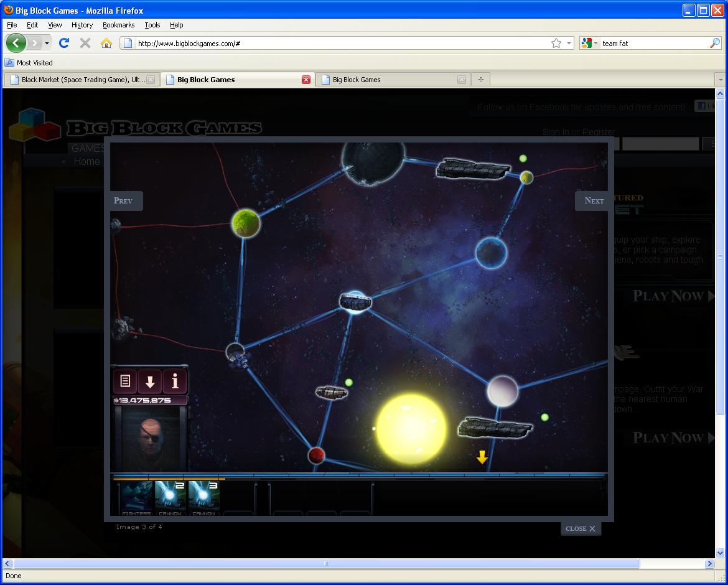The height and width of the screenshot is (585, 728).
Task: Open the info icon in game panel
Action: (175, 381)
